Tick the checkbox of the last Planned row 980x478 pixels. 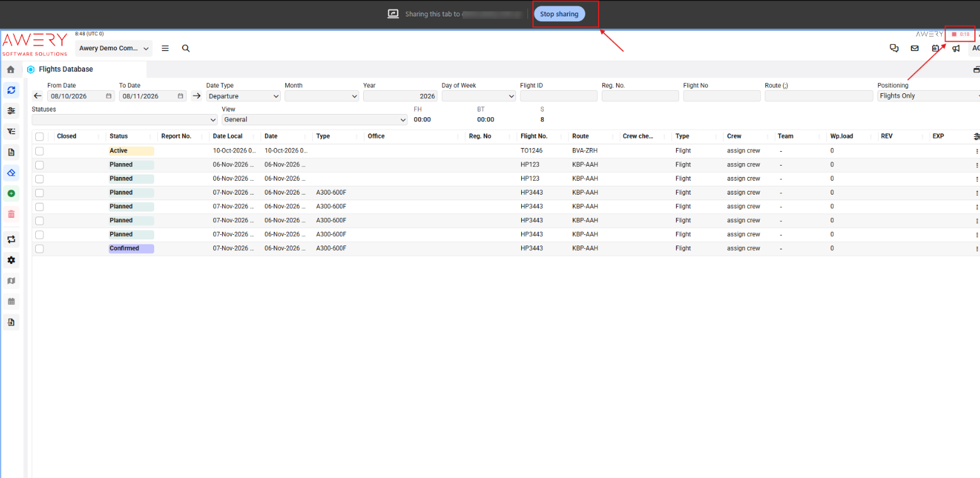40,234
